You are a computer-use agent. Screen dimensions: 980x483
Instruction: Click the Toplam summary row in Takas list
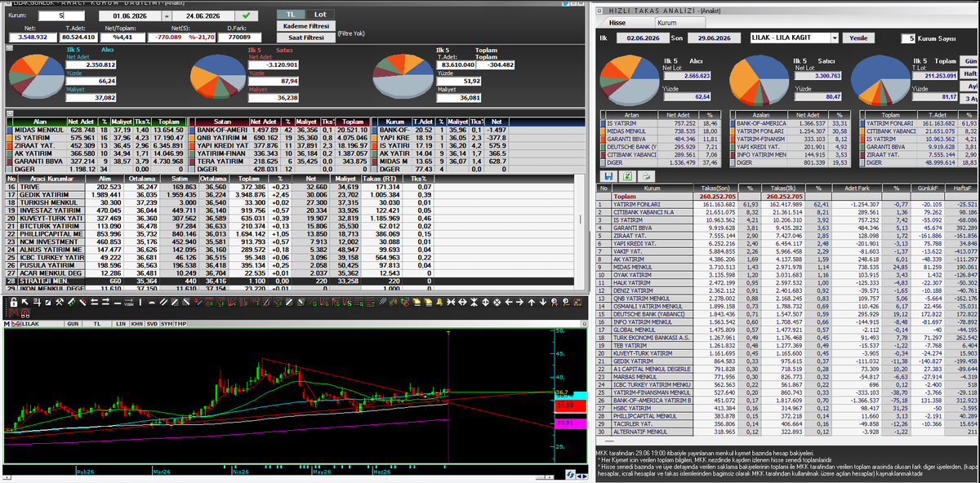(x=788, y=197)
